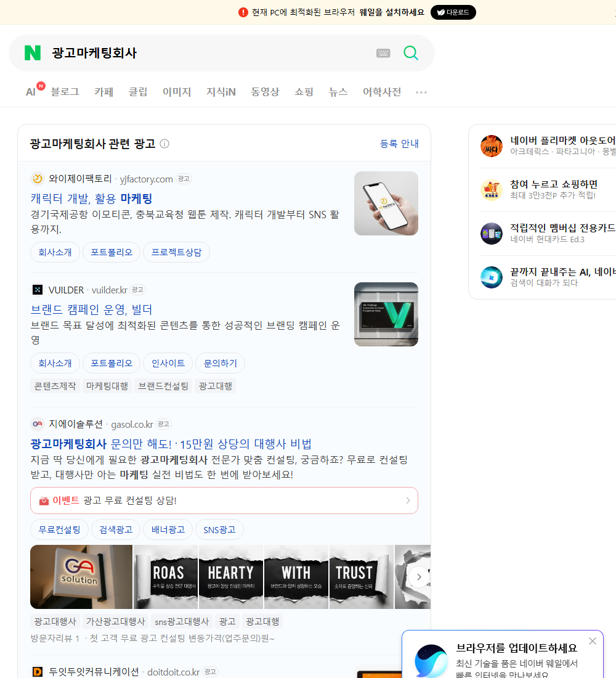The image size is (616, 678).
Task: Switch to the 지식iN tab
Action: (x=221, y=92)
